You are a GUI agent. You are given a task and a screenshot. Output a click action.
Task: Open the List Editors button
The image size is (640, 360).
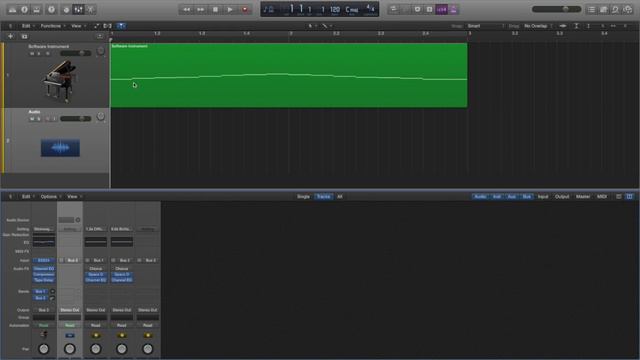pos(591,9)
